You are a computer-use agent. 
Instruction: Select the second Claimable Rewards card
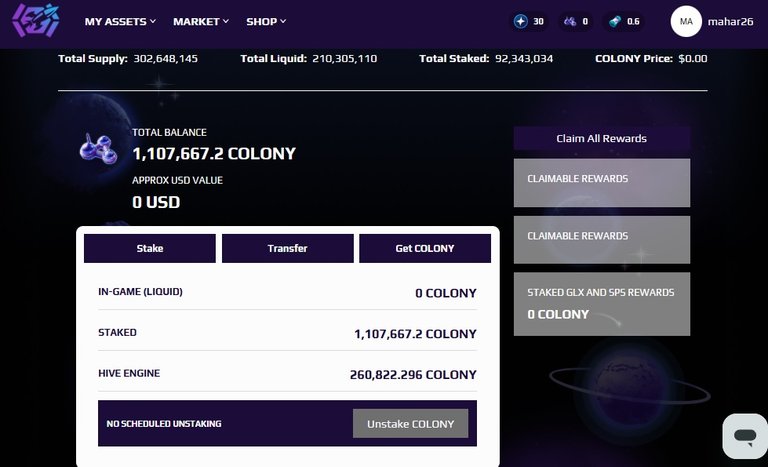click(602, 240)
